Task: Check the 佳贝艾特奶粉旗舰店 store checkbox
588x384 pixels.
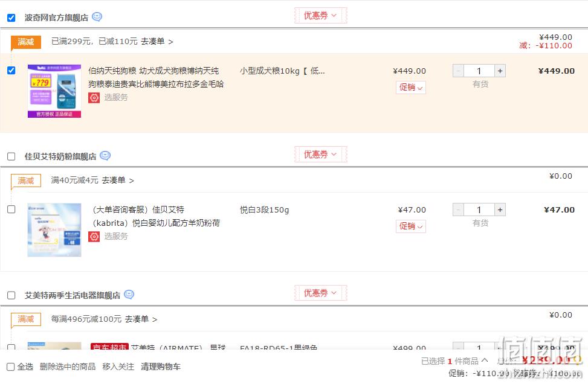Action: [11, 156]
